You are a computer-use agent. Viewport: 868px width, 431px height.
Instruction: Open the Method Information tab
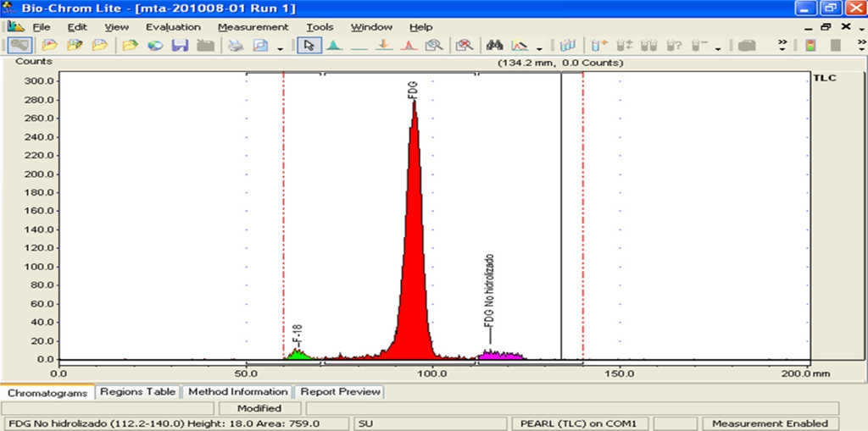(x=237, y=392)
